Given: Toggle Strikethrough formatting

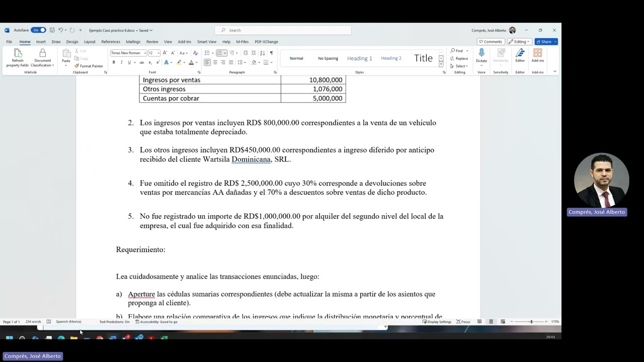Looking at the screenshot, I should click(x=142, y=62).
